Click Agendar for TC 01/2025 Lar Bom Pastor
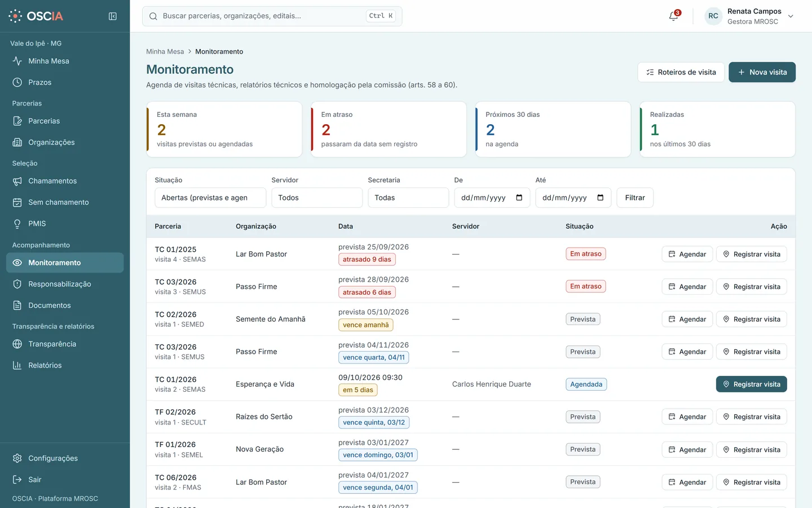The height and width of the screenshot is (508, 812). point(687,254)
